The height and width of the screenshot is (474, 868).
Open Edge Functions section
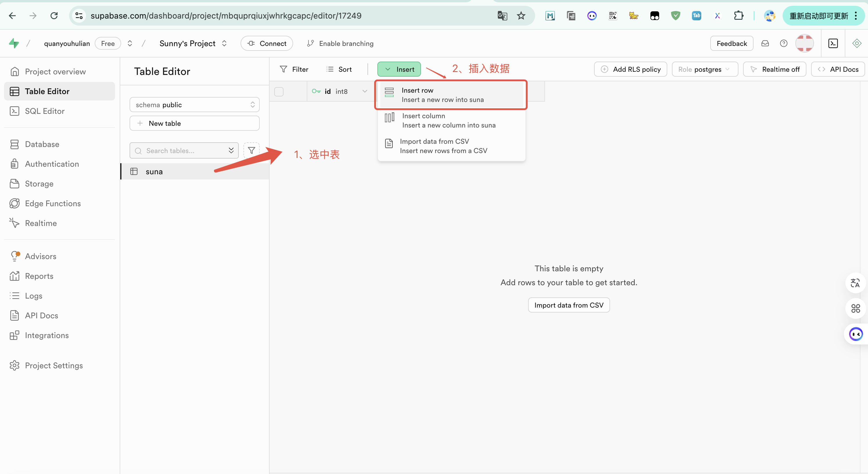[53, 204]
